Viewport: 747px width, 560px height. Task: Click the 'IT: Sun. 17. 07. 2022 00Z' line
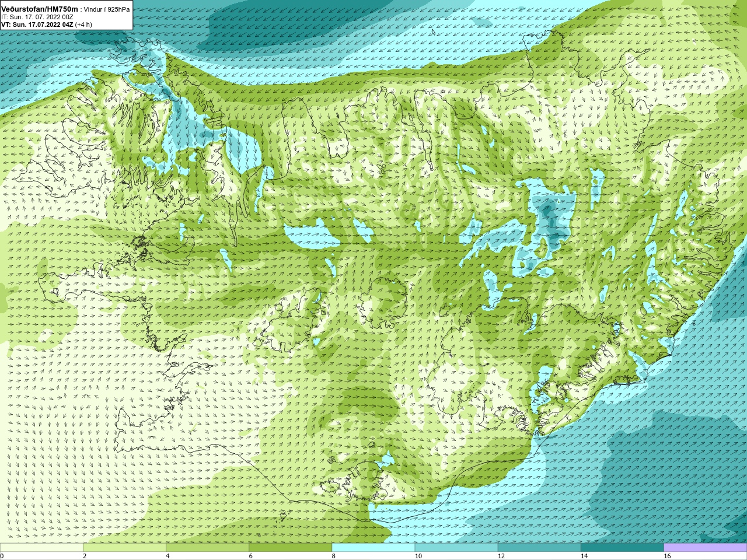(x=37, y=17)
